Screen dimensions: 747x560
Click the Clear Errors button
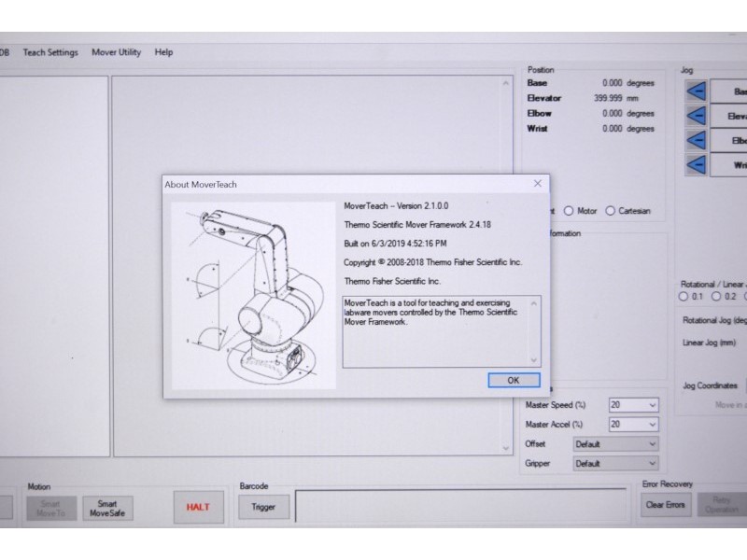(x=665, y=505)
